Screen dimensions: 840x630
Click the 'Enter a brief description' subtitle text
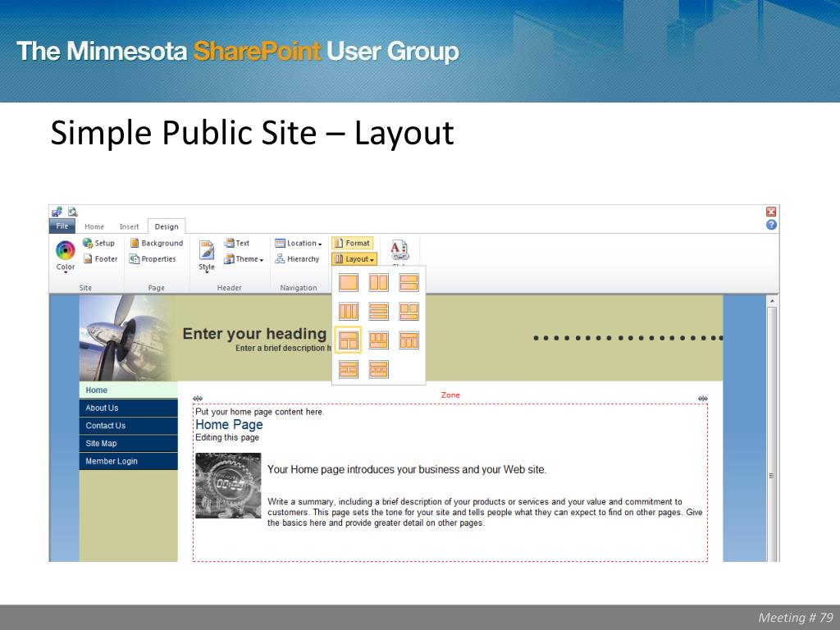283,348
